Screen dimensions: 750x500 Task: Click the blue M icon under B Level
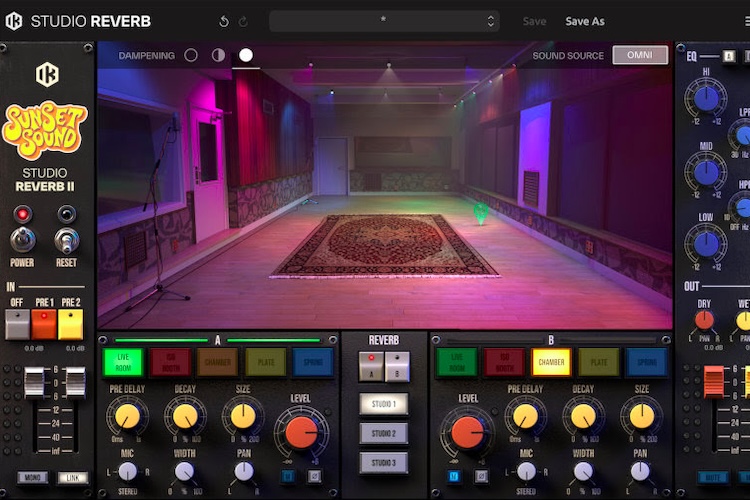point(455,476)
